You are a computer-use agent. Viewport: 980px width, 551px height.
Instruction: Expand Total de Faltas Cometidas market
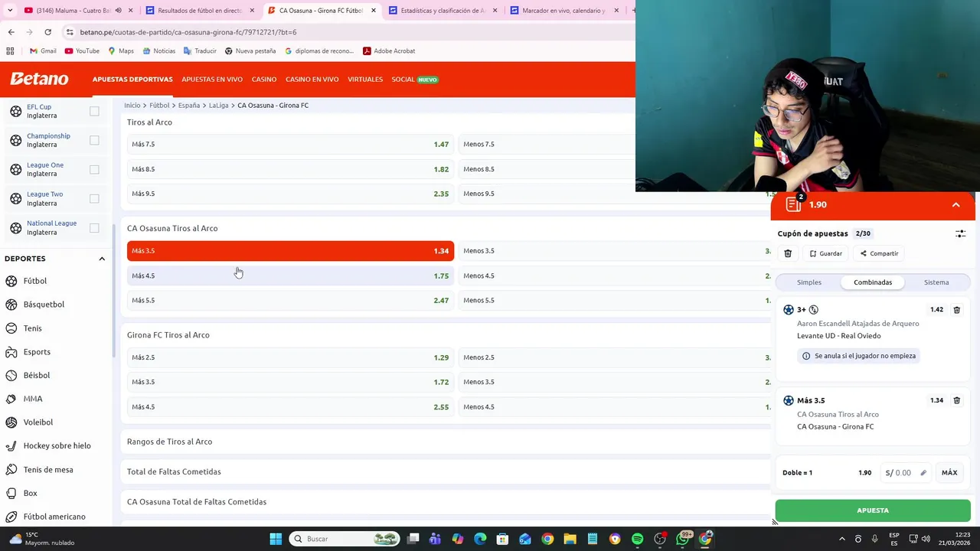click(x=174, y=471)
